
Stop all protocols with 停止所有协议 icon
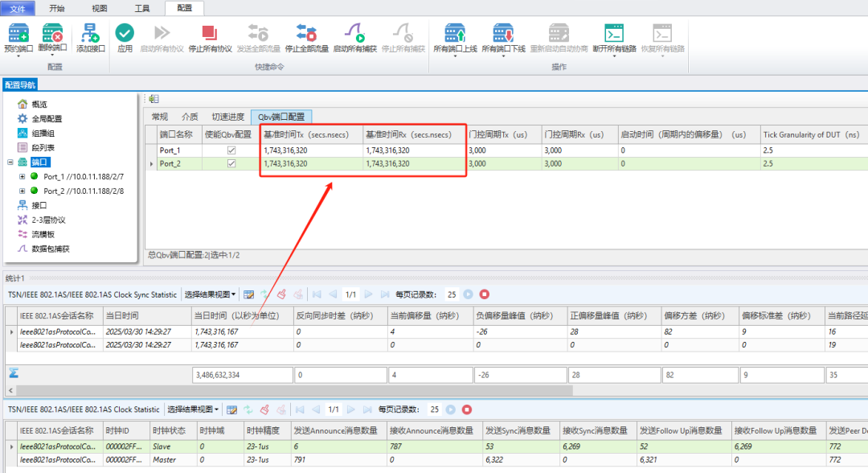click(210, 33)
